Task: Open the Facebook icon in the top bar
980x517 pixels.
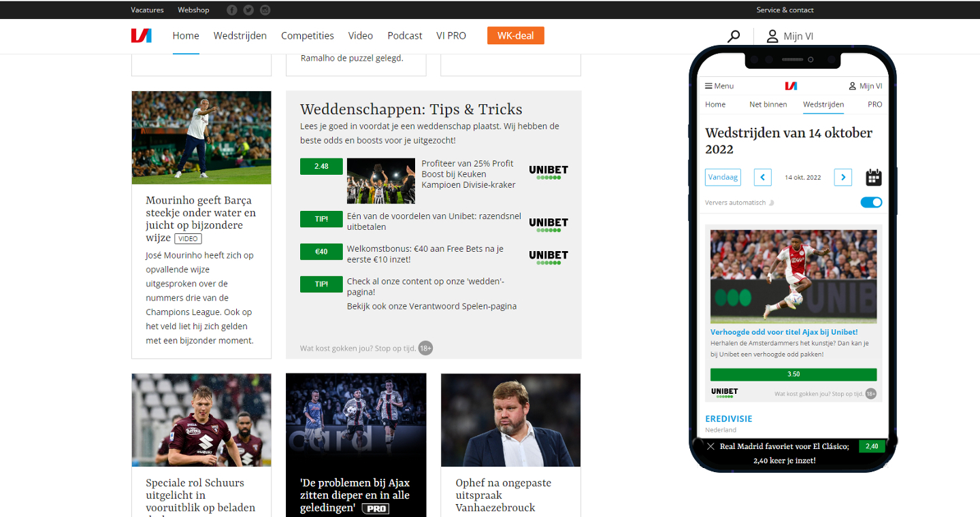Action: [232, 10]
